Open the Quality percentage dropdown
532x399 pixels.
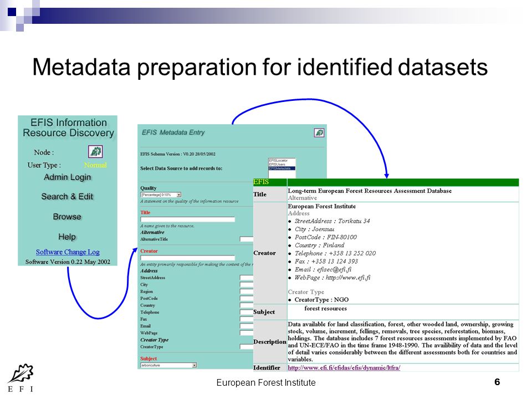click(x=161, y=195)
